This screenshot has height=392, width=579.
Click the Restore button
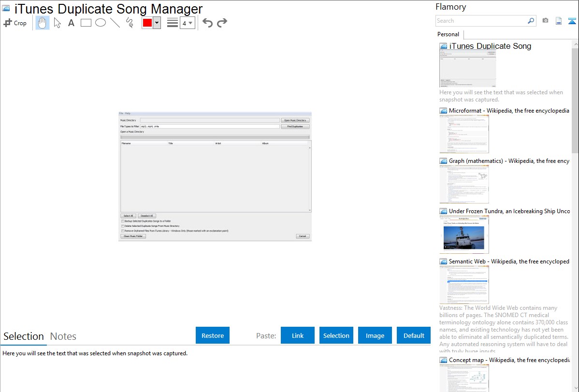pos(213,335)
